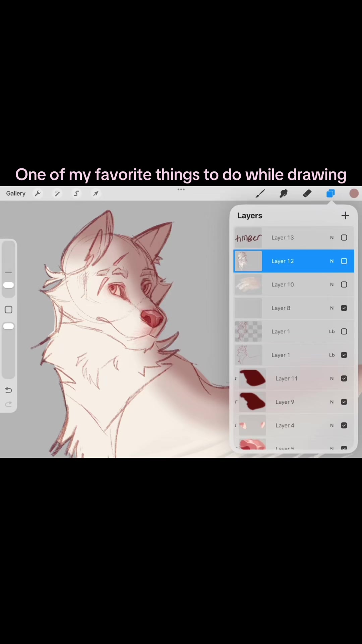Hide the checked Layer 1
362x644 pixels.
tap(344, 355)
